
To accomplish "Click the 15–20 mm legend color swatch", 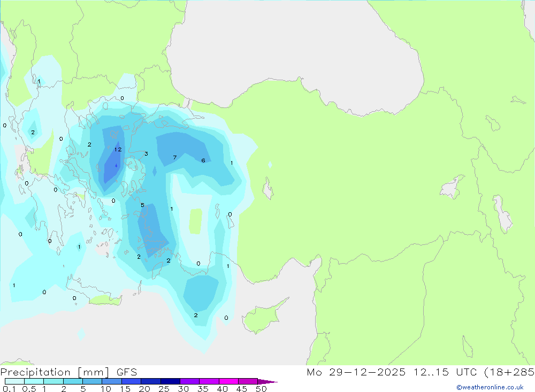I will click(x=131, y=381).
